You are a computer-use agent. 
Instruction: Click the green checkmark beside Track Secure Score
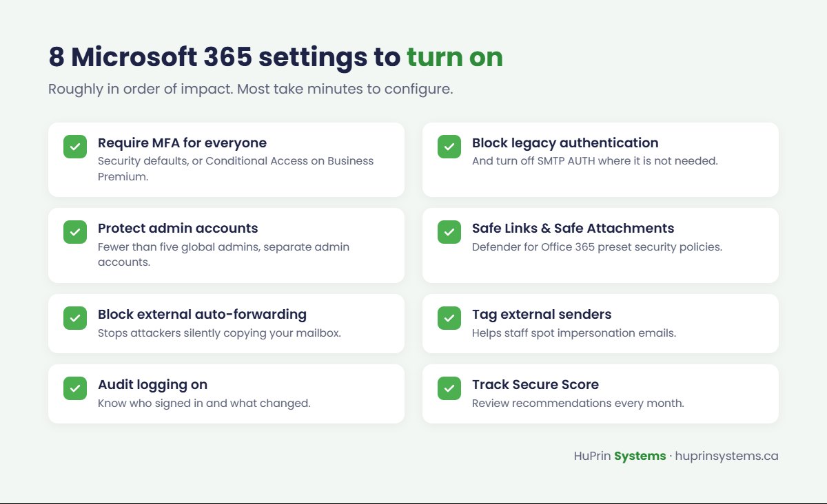tap(449, 388)
